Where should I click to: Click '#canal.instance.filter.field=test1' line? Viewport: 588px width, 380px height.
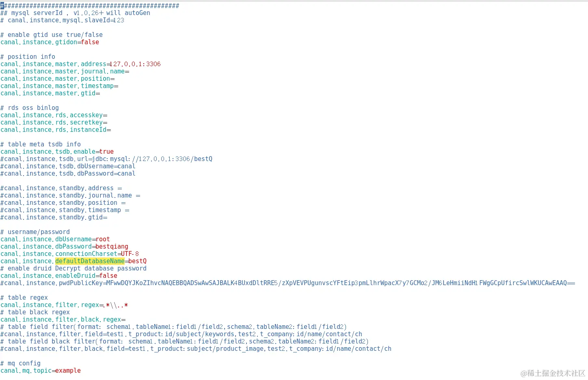click(x=181, y=334)
